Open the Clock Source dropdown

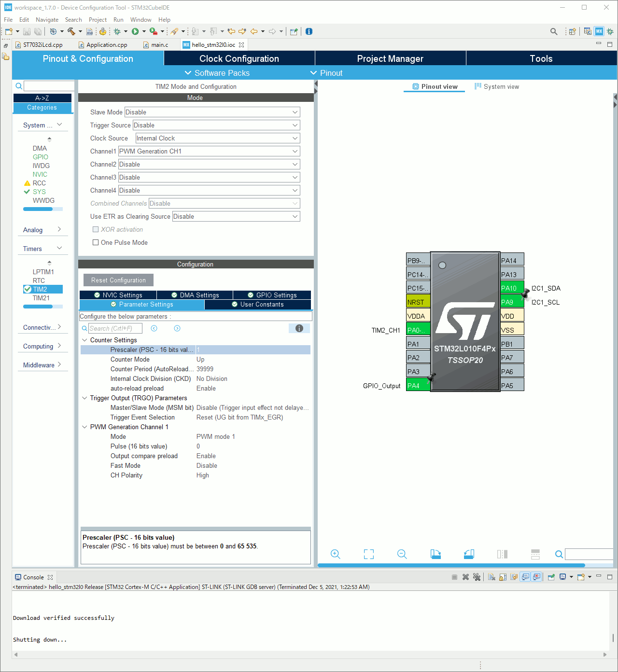click(x=218, y=138)
